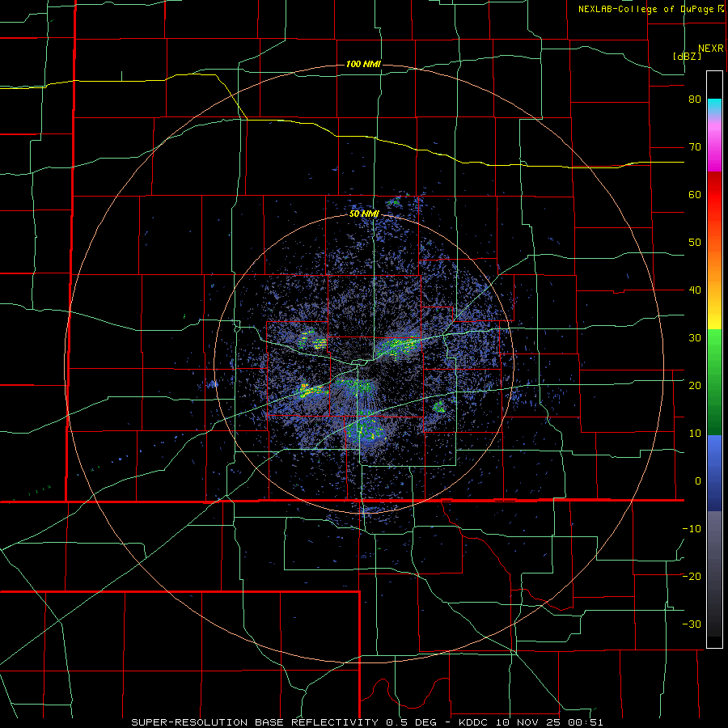This screenshot has width=728, height=728.
Task: Select the 30 value on dBZ scale
Action: click(695, 338)
